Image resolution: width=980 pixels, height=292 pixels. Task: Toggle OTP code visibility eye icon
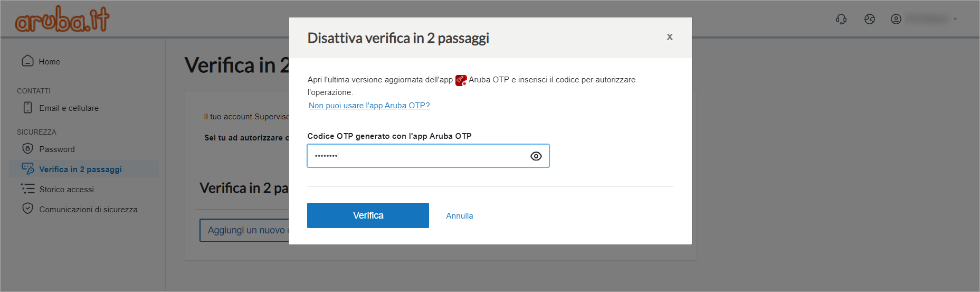click(x=536, y=156)
